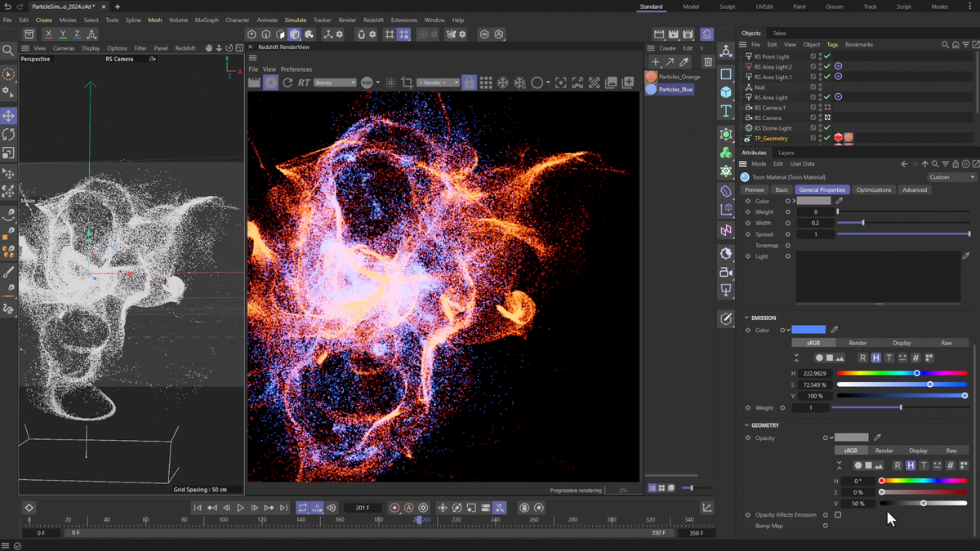Open the Custom dropdown in the Attributes panel
The height and width of the screenshot is (551, 980).
pyautogui.click(x=950, y=176)
